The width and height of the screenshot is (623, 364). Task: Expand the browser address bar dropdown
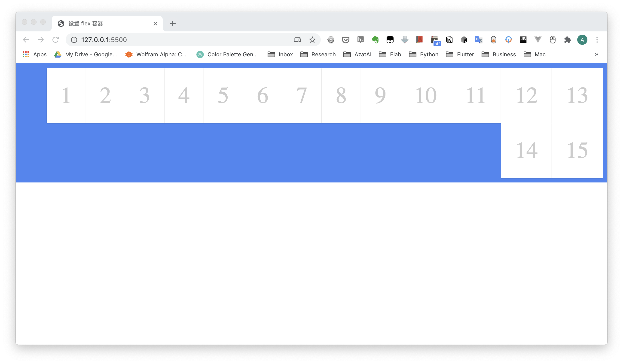pos(104,40)
